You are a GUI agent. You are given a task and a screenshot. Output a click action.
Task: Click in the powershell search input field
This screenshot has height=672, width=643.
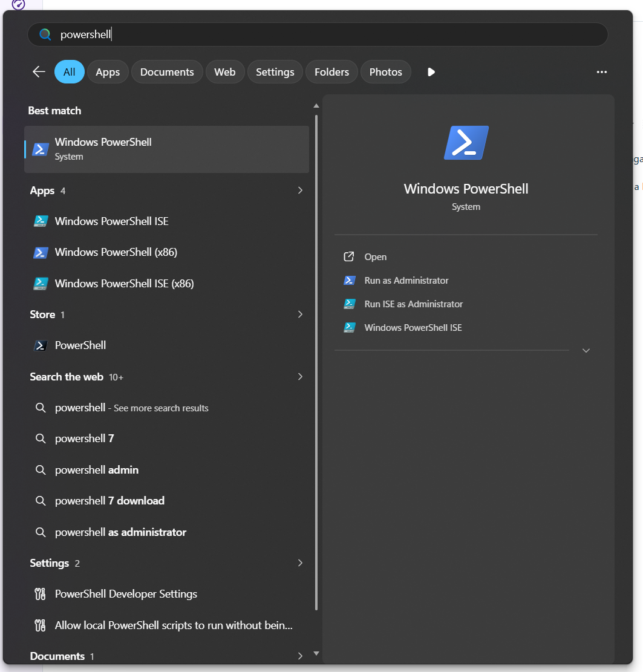(x=318, y=34)
